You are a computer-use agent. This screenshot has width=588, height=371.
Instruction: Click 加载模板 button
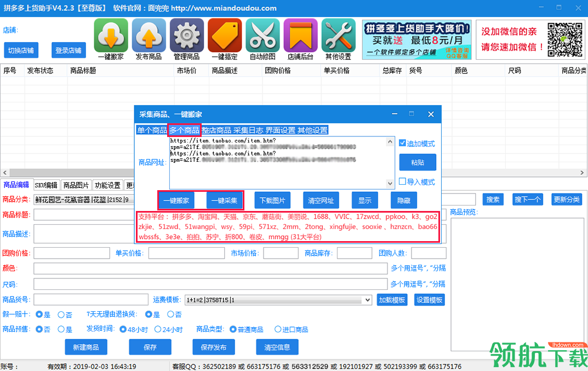[392, 300]
